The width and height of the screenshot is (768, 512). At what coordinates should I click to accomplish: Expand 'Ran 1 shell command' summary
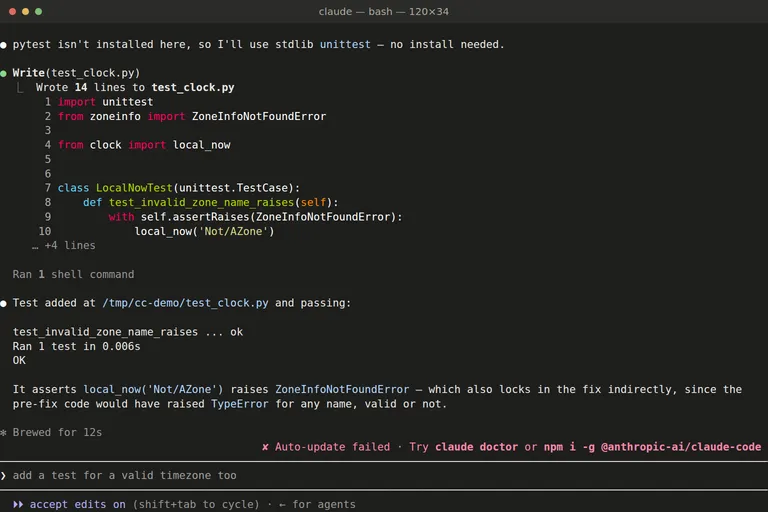[73, 274]
